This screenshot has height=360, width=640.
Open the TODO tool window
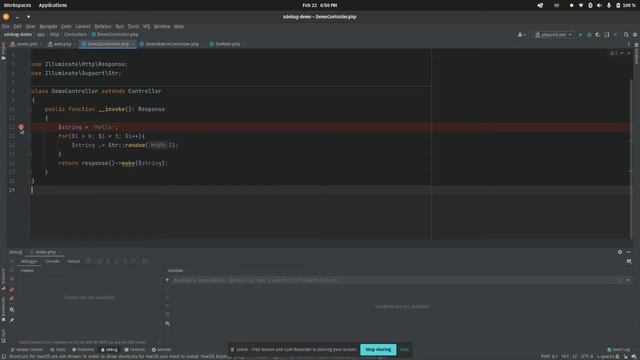click(58, 350)
